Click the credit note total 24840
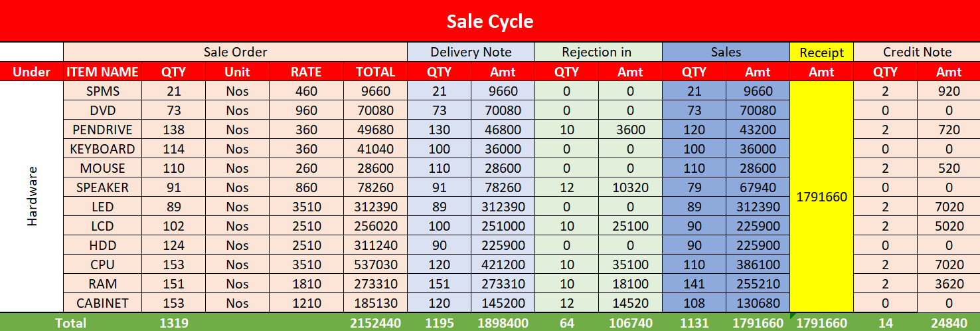980x331 pixels. pyautogui.click(x=948, y=323)
